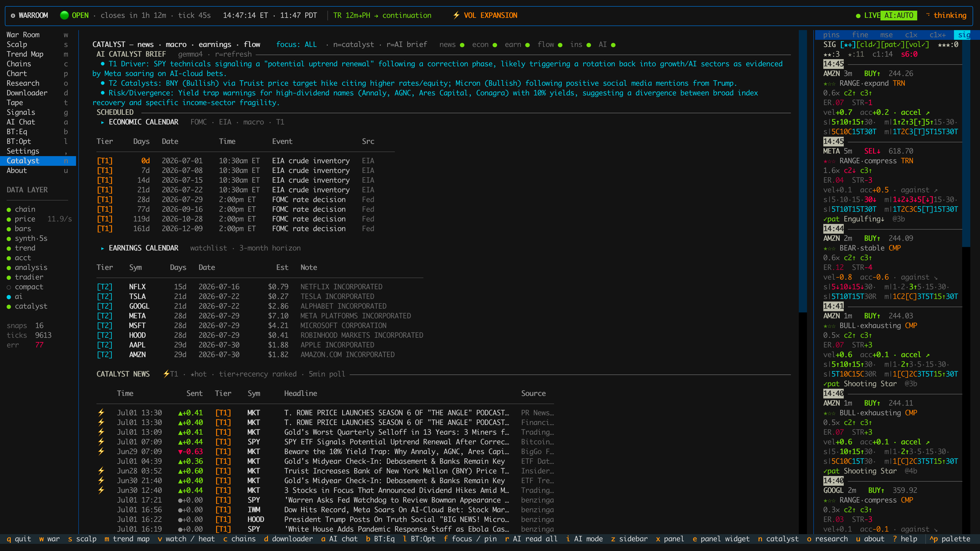Screen dimensions: 980x551
Task: Switch to the mse tab
Action: [x=886, y=35]
